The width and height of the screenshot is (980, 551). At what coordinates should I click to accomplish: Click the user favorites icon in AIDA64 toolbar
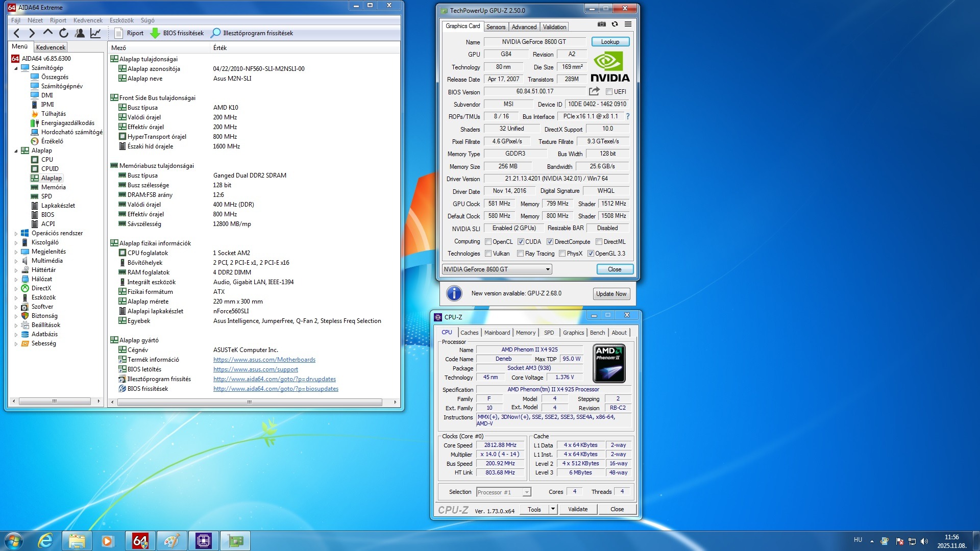(80, 33)
